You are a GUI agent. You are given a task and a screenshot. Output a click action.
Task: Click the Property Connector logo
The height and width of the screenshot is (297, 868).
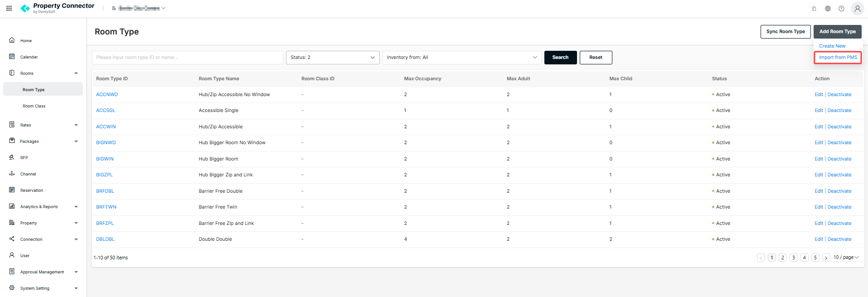point(58,8)
